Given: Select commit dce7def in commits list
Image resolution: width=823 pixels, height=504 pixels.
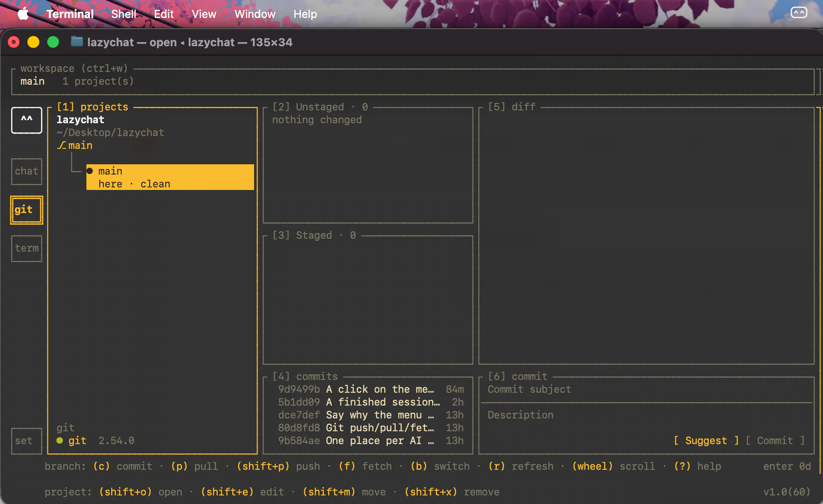Looking at the screenshot, I should [x=370, y=415].
